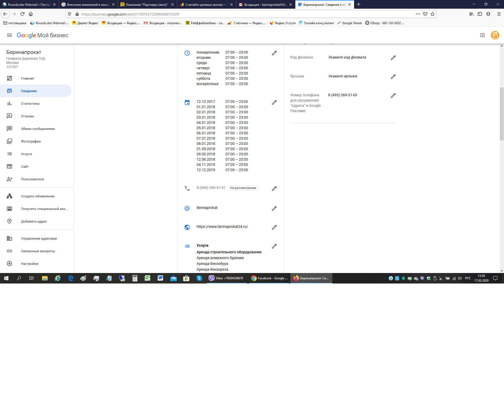Save the page to Pocket

click(x=425, y=14)
